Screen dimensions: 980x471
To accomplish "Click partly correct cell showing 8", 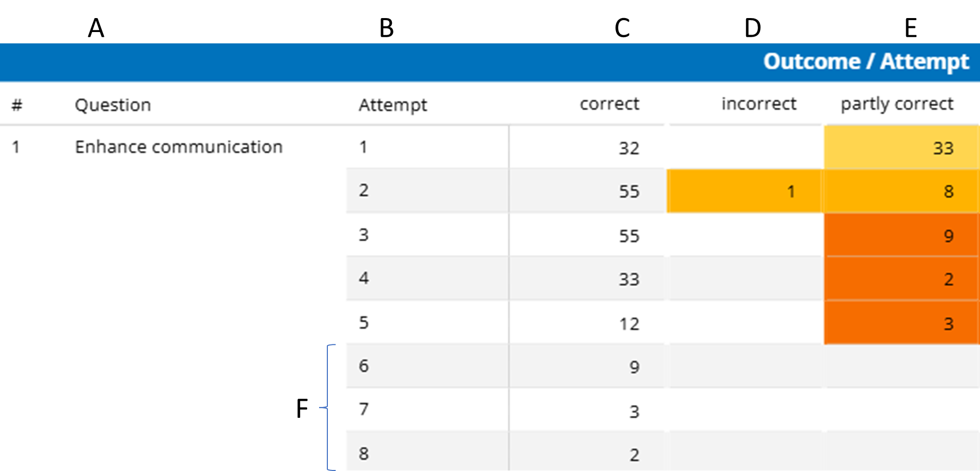I will click(x=901, y=192).
